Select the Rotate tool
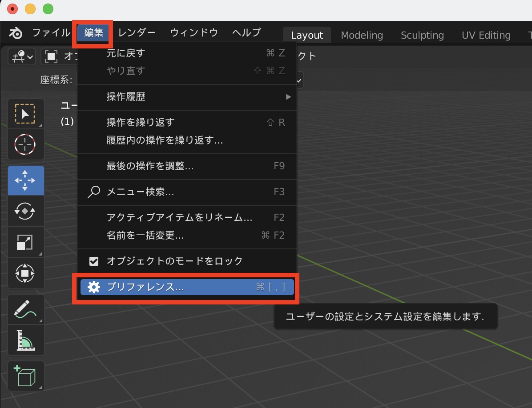The image size is (532, 408). [x=25, y=211]
